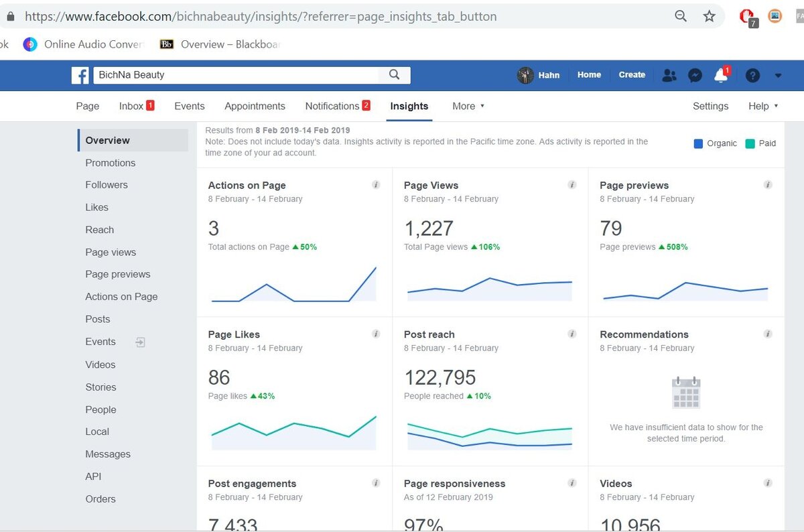Viewport: 804px width, 532px height.
Task: Expand the Help dropdown
Action: pyautogui.click(x=763, y=106)
